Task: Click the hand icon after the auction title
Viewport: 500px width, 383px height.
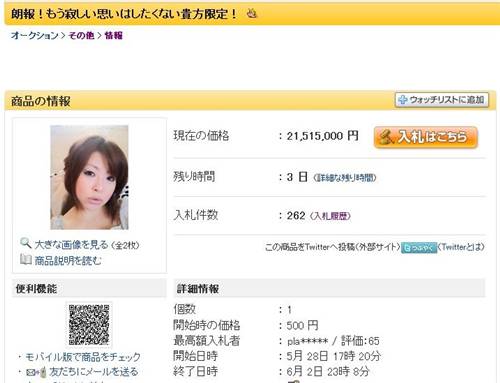Action: pos(252,14)
